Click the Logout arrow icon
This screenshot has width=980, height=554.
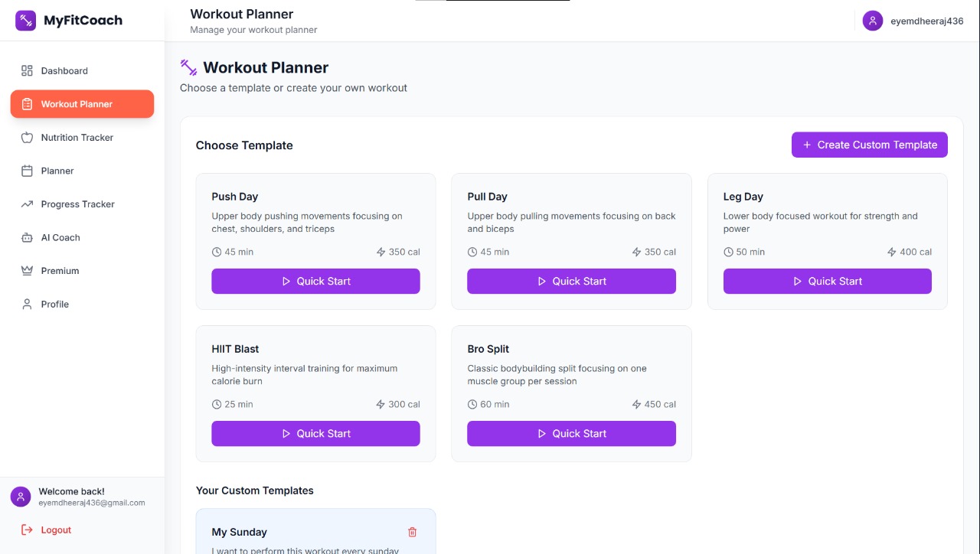[x=25, y=529]
